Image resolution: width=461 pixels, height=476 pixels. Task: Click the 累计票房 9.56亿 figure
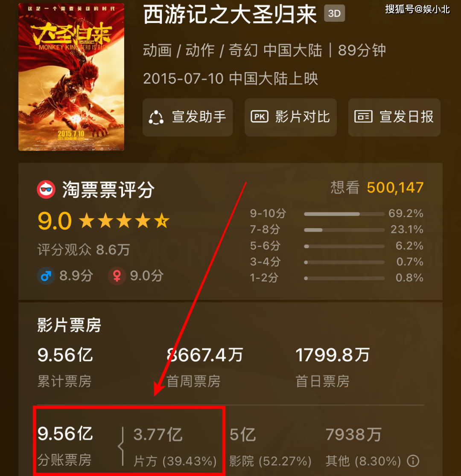point(65,355)
